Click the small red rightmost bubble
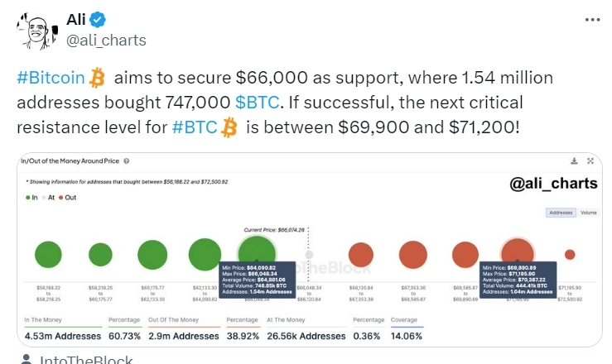Screen dimensions: 612x364 pyautogui.click(x=569, y=254)
